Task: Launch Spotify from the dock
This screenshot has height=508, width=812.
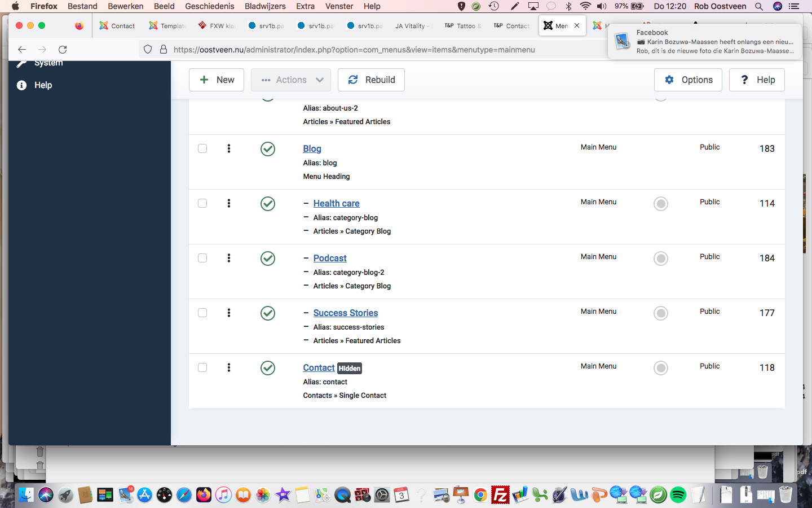Action: 678,495
